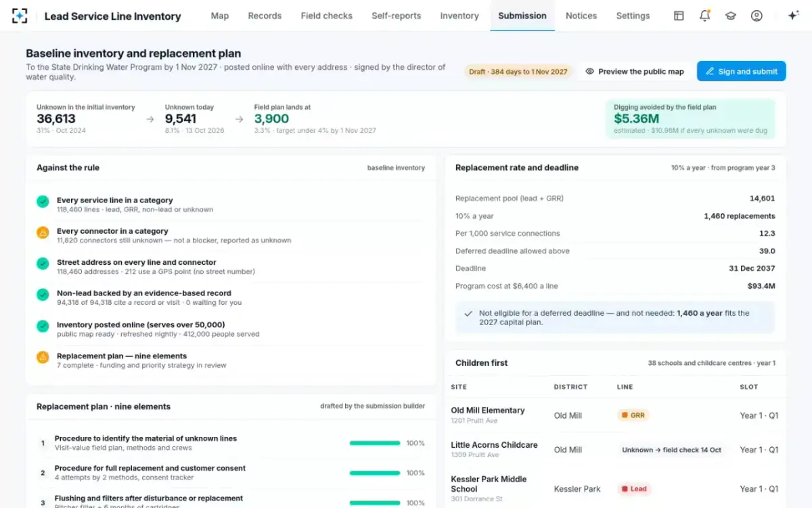Click green check beside Inventory posted online
Image resolution: width=812 pixels, height=508 pixels.
pos(43,326)
